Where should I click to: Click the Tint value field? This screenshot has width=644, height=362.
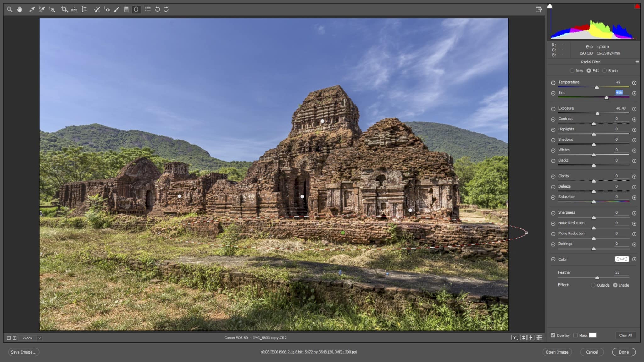point(619,92)
